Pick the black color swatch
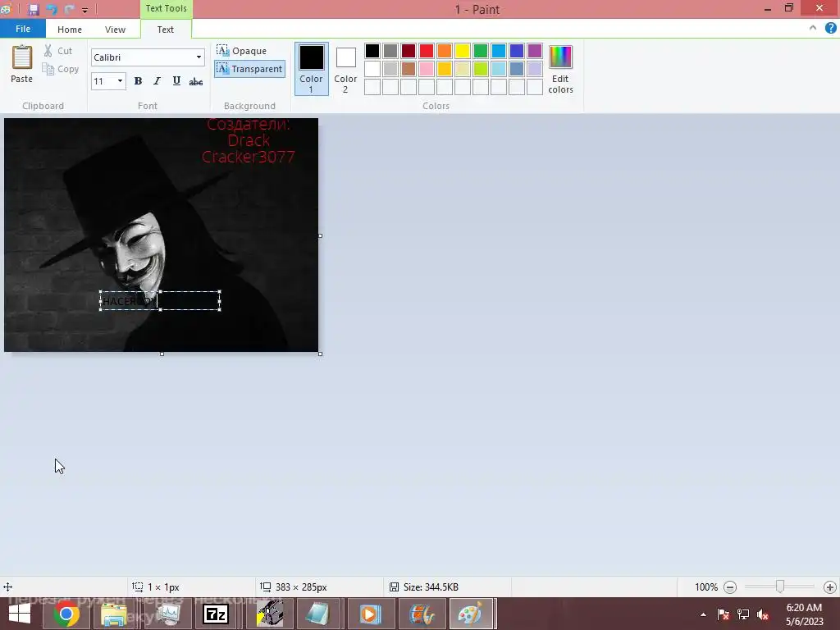840x630 pixels. coord(372,51)
